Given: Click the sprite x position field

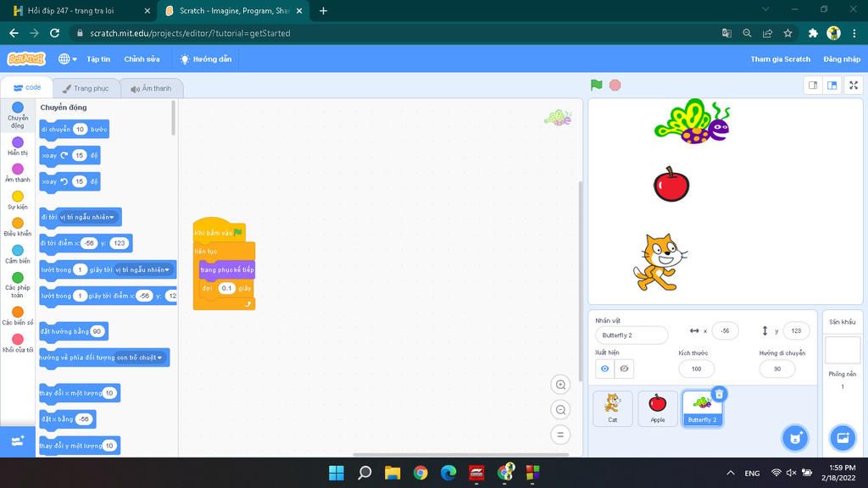Looking at the screenshot, I should click(725, 331).
